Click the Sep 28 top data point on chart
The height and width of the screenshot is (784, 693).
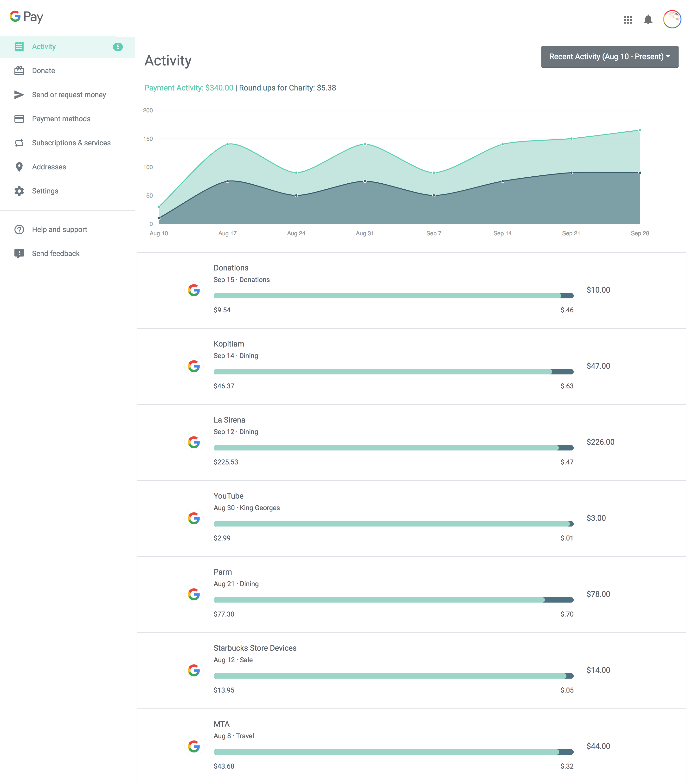[x=640, y=130]
